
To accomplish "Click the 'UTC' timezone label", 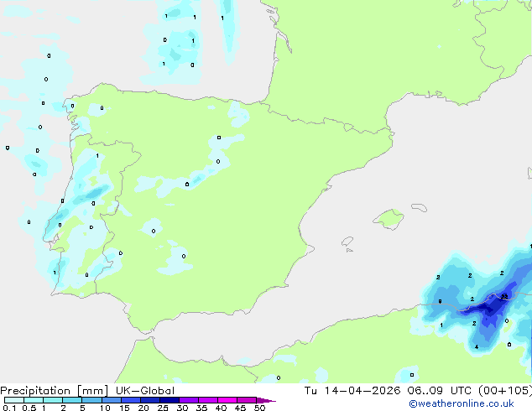I will (461, 391).
